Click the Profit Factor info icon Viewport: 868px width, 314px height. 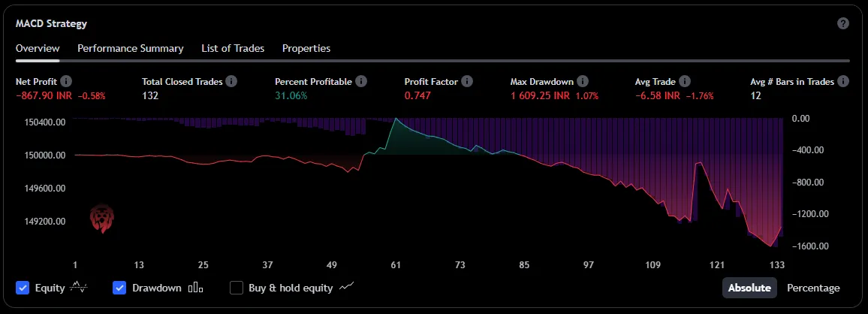click(x=467, y=81)
